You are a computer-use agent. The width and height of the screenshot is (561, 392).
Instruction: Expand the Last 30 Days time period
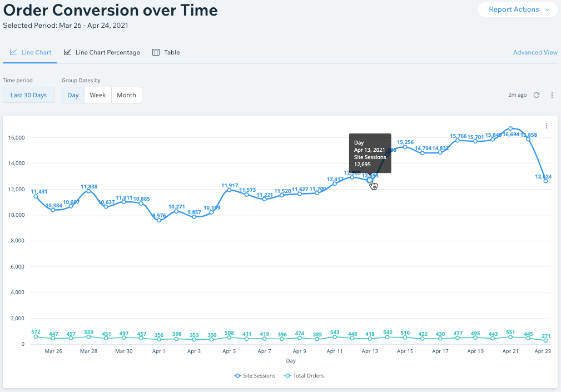pos(28,95)
